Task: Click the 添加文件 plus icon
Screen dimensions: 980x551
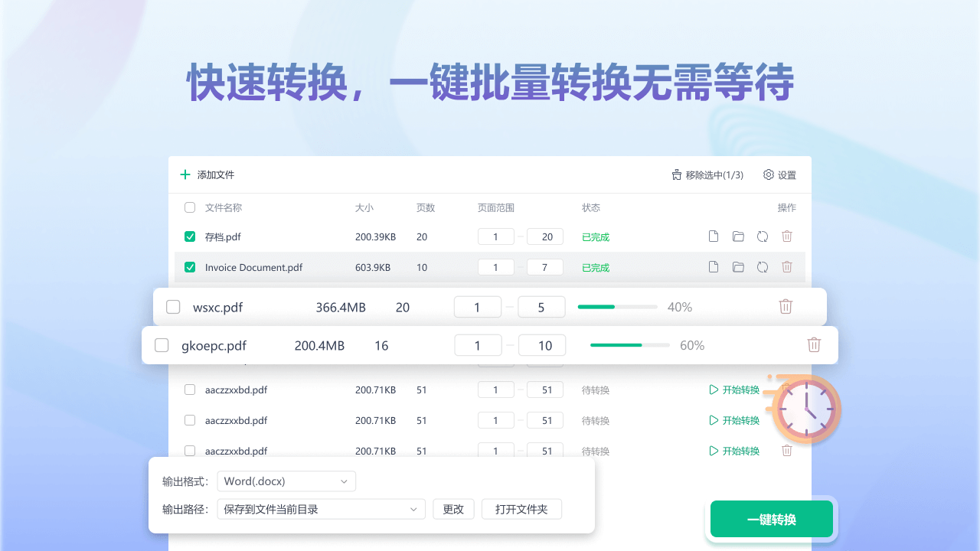Action: coord(185,174)
